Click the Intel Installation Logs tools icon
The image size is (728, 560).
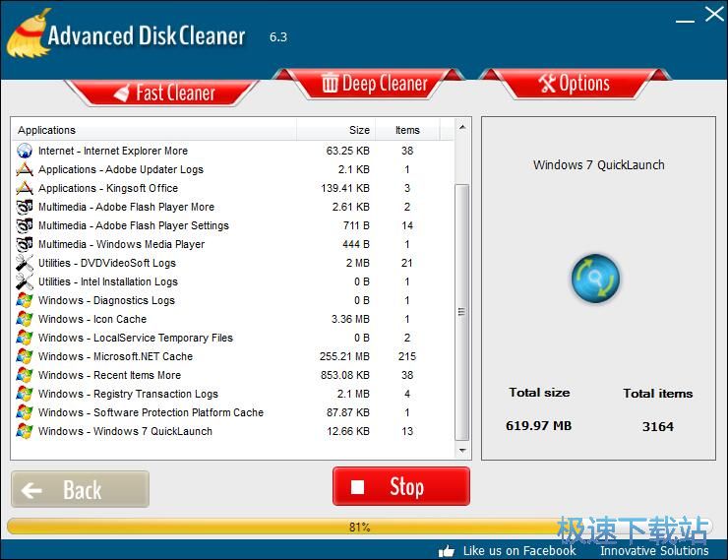coord(25,281)
